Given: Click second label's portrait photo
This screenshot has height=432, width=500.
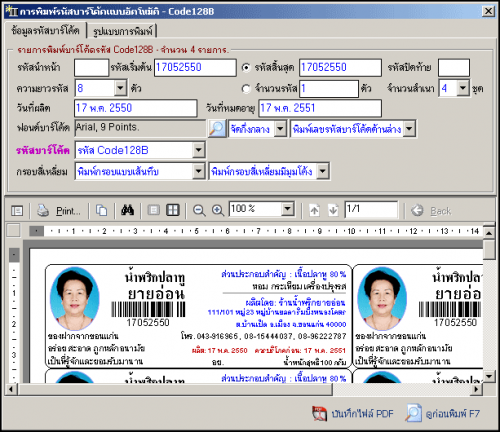Looking at the screenshot, I should (382, 298).
